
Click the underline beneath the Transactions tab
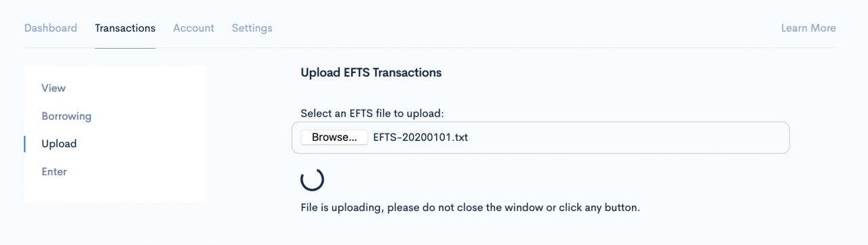[125, 48]
